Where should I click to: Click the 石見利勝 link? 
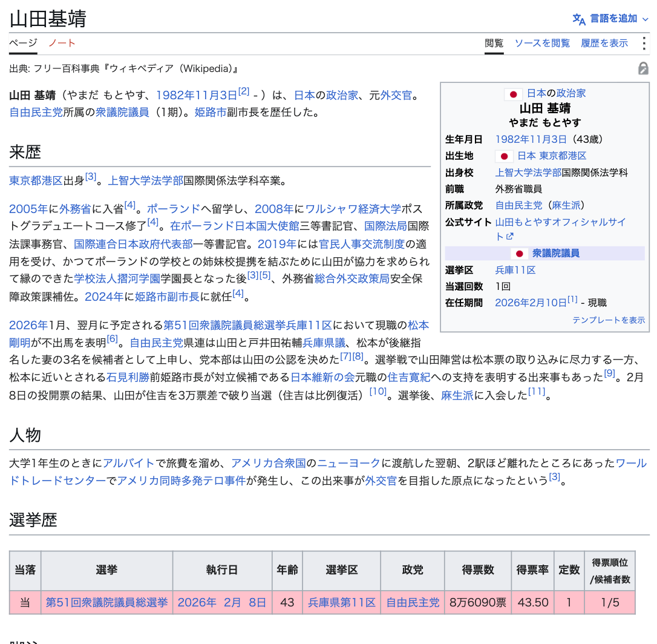click(x=128, y=377)
